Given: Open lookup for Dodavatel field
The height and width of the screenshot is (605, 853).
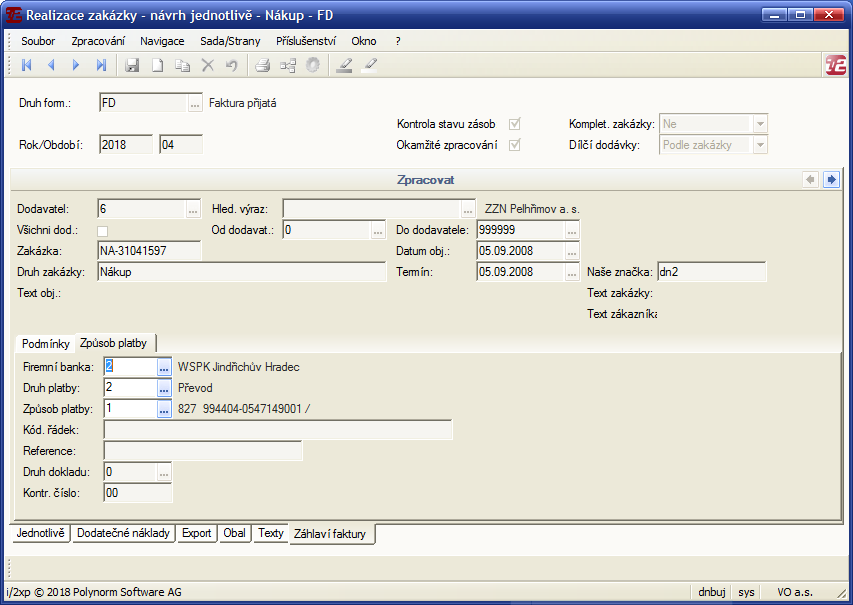Looking at the screenshot, I should 193,209.
